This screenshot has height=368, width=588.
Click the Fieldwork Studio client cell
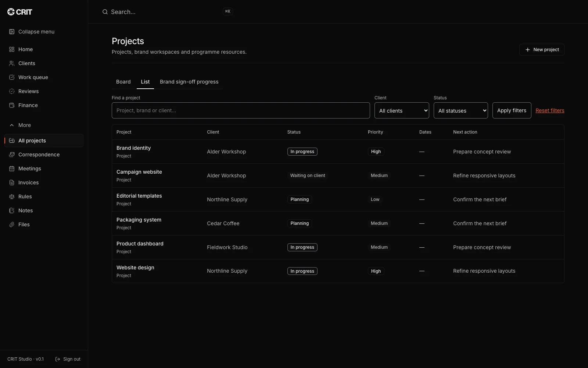[227, 247]
